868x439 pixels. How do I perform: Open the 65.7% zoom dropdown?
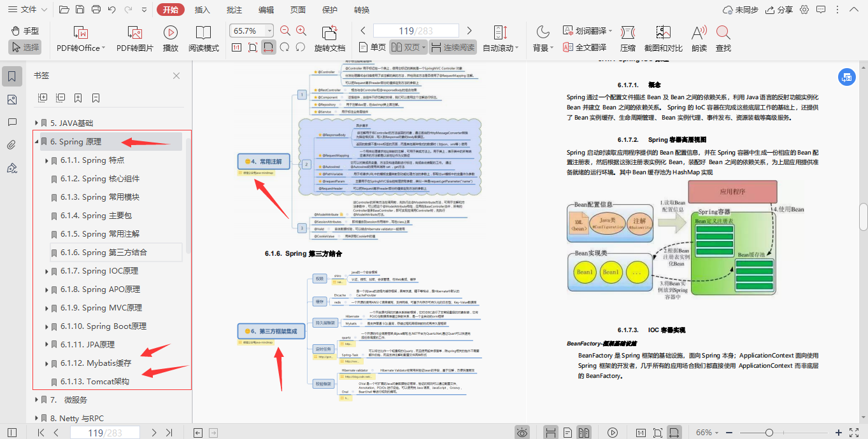[269, 31]
